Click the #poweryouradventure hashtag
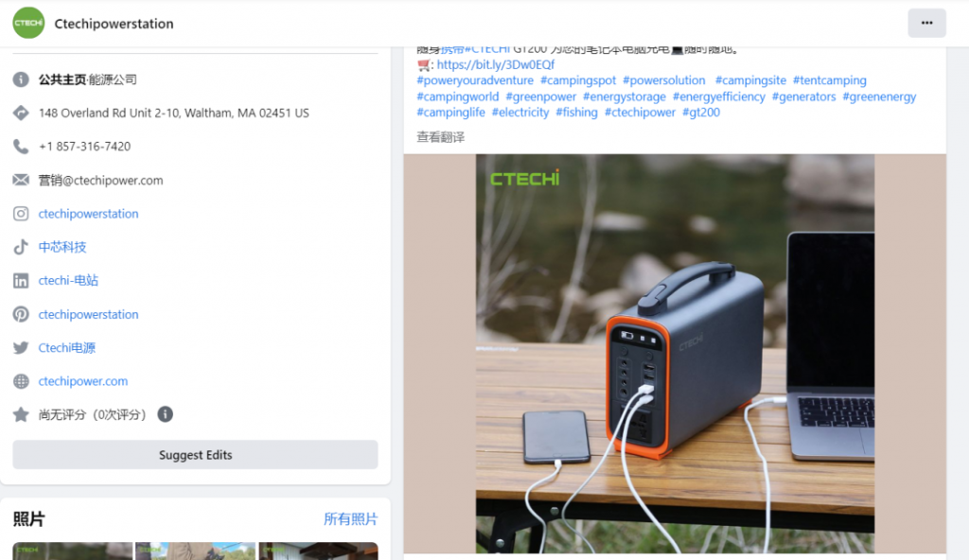 [475, 80]
